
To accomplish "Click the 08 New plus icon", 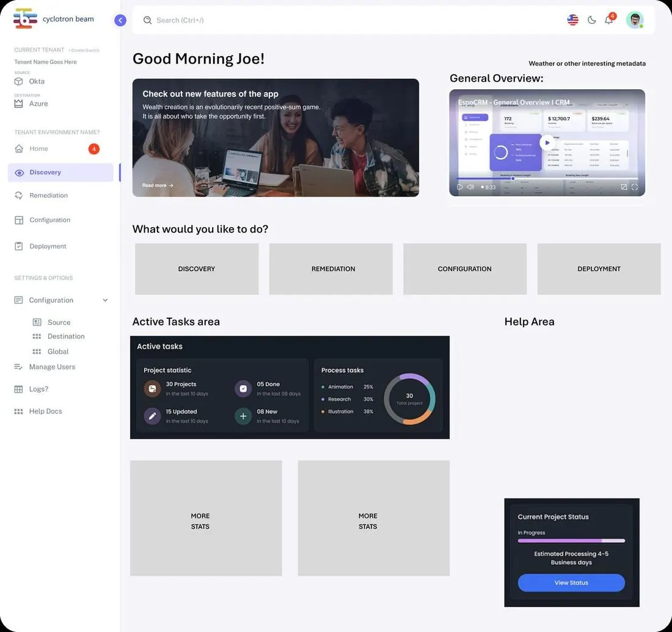I will (243, 416).
